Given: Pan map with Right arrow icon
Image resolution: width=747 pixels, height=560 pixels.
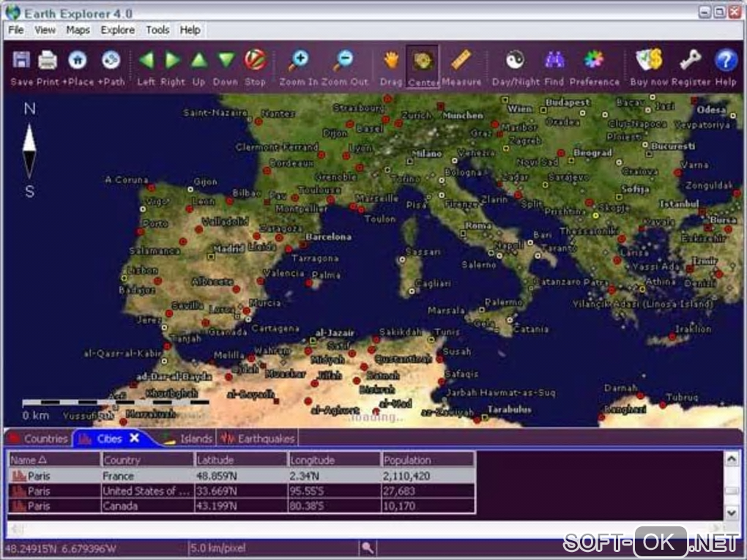Looking at the screenshot, I should pos(172,60).
